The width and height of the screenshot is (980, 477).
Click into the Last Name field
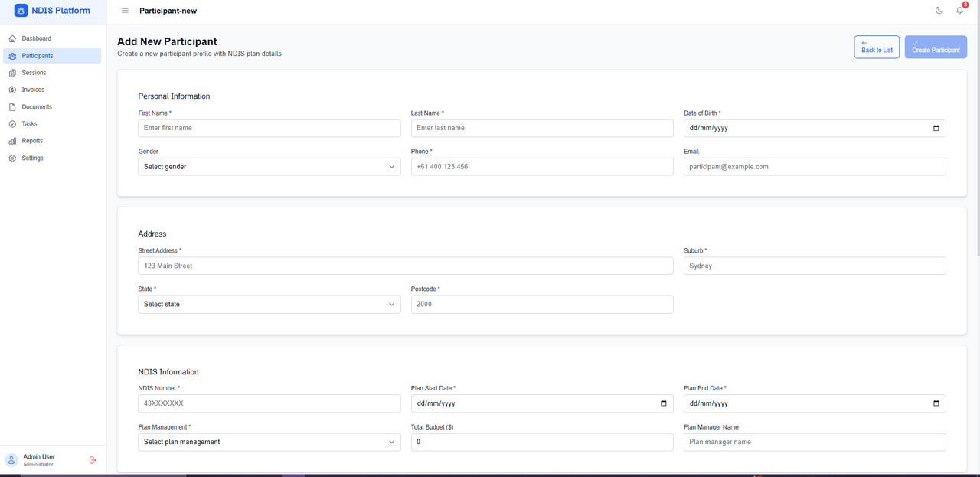[x=542, y=128]
